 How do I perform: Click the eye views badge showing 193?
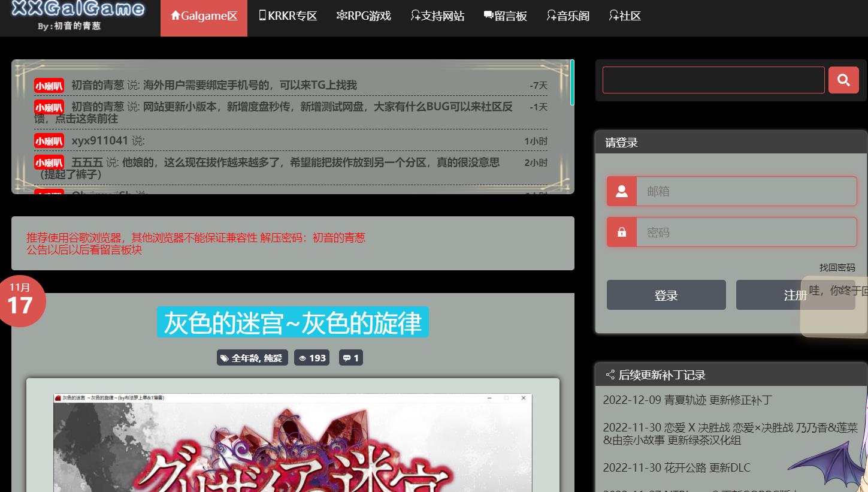[x=311, y=358]
